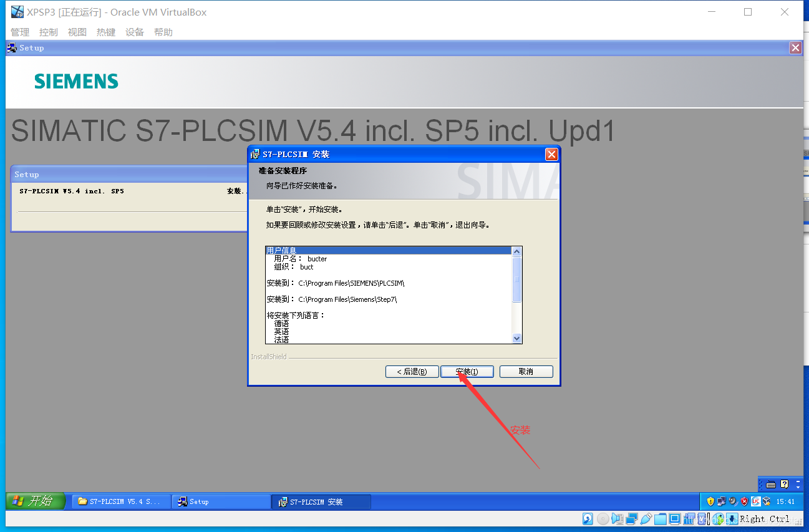The height and width of the screenshot is (532, 809).
Task: Click VirtualBox shared folders status icon
Action: click(661, 519)
